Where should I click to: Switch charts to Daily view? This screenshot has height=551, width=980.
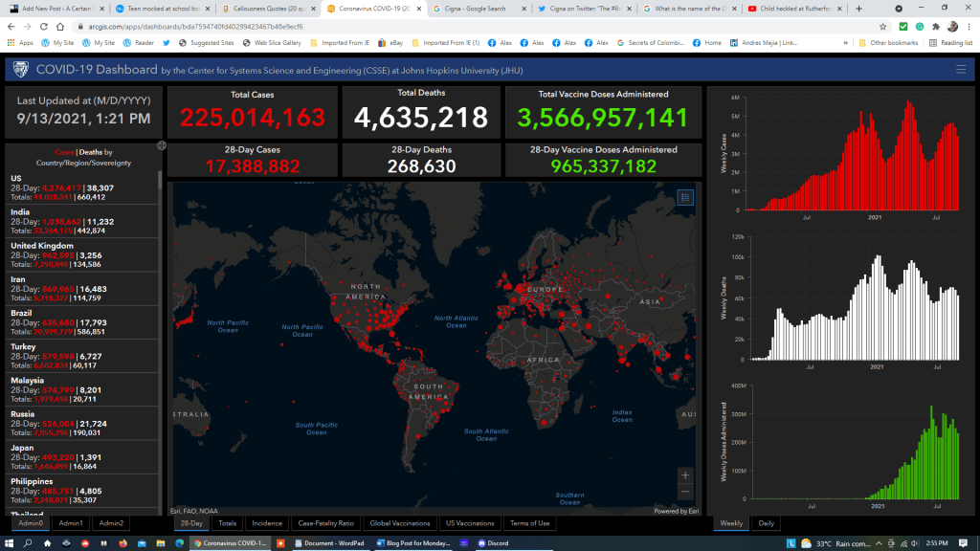click(767, 523)
